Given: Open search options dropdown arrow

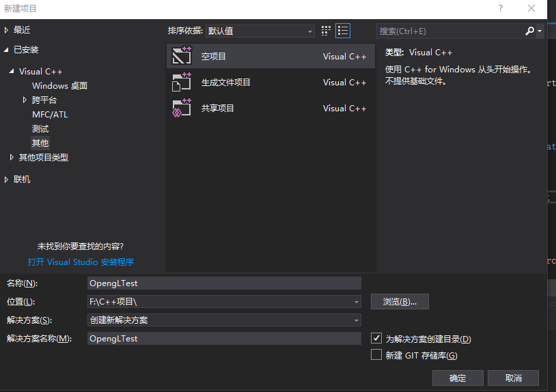Looking at the screenshot, I should 540,31.
